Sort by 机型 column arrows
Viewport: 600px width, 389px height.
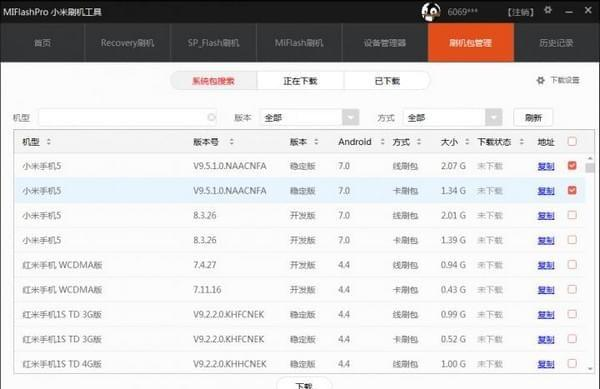(49, 142)
